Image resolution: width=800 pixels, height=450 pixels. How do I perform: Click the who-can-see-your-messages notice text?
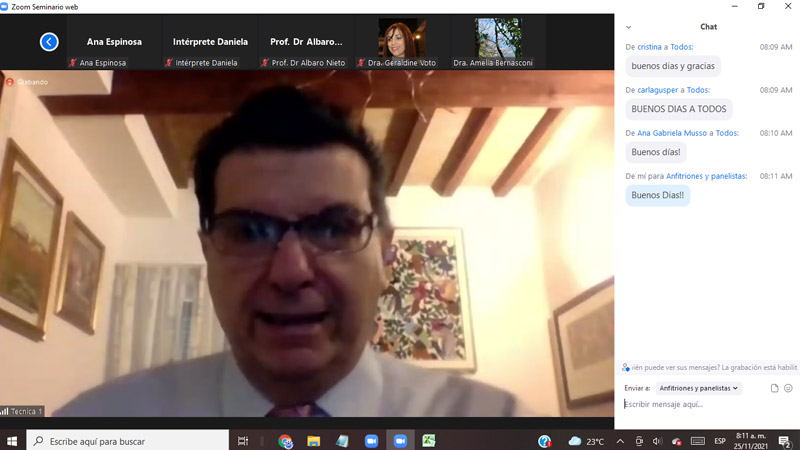[714, 367]
